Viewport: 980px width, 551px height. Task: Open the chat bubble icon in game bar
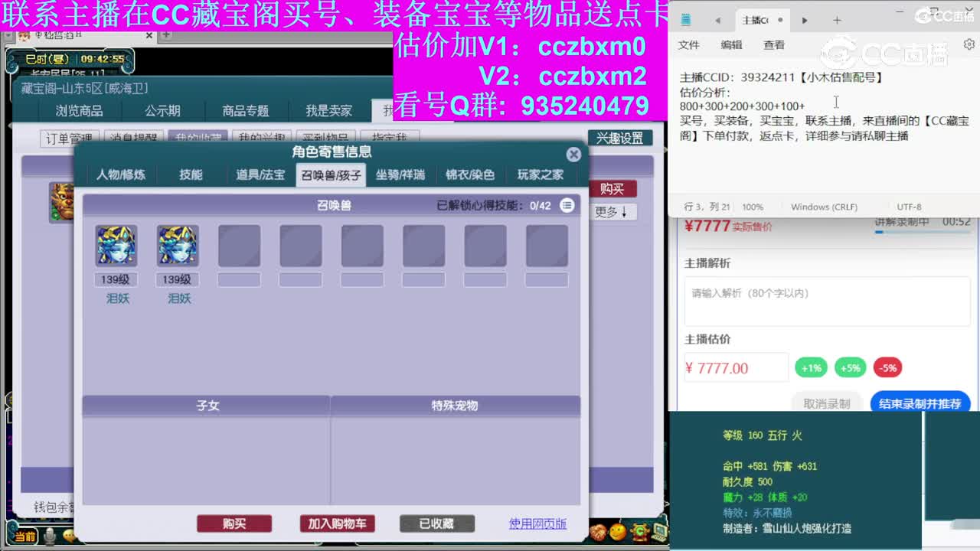click(x=70, y=536)
